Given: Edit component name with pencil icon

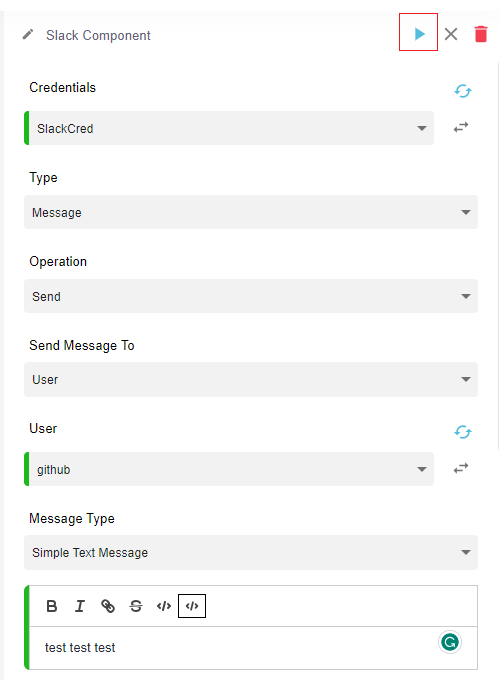Looking at the screenshot, I should coord(28,34).
